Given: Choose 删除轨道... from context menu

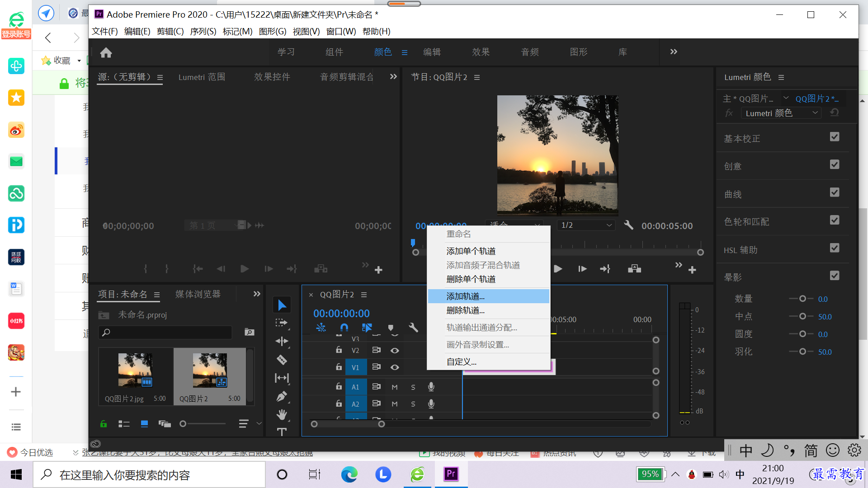Looking at the screenshot, I should pyautogui.click(x=488, y=310).
